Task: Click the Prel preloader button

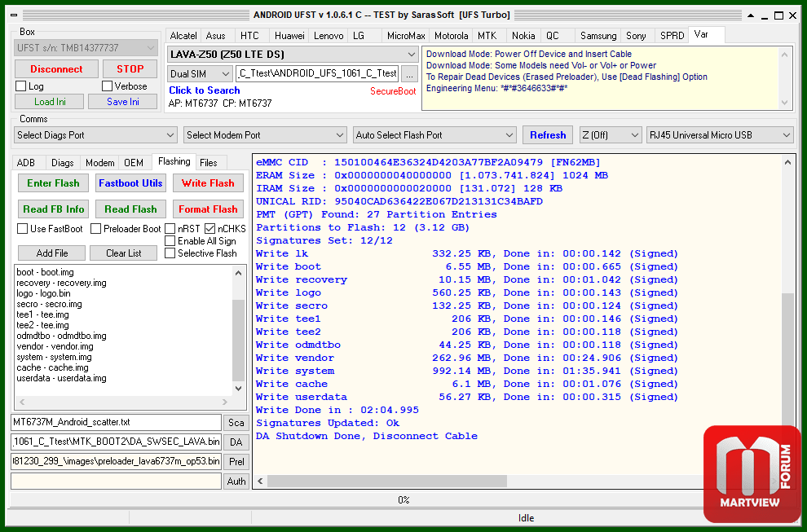Action: 236,462
